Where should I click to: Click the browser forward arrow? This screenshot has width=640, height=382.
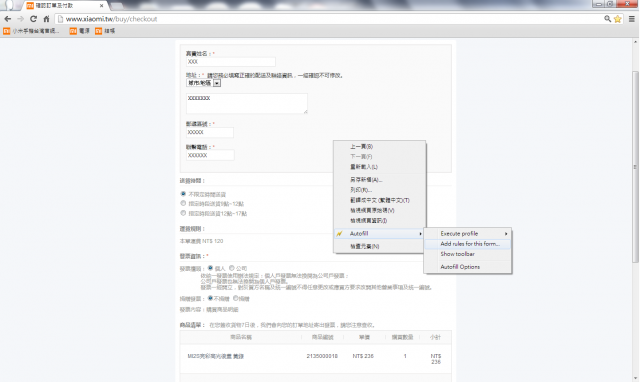click(x=20, y=19)
